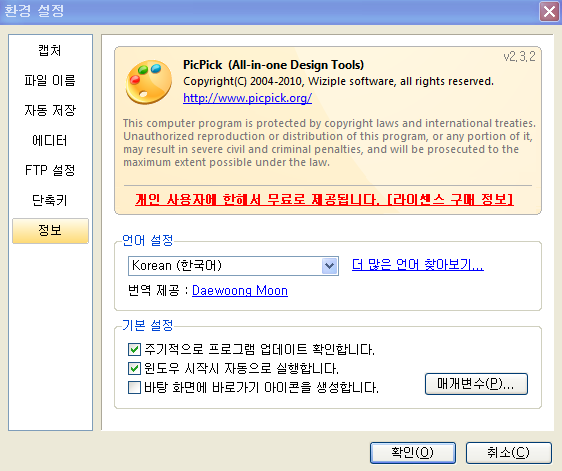Screen dimensions: 562x471
Task: Select the 자동 저장 tab
Action: click(x=50, y=110)
